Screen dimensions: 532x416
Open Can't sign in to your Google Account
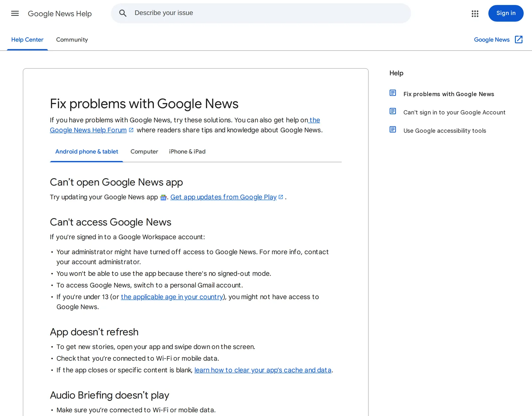coord(454,112)
